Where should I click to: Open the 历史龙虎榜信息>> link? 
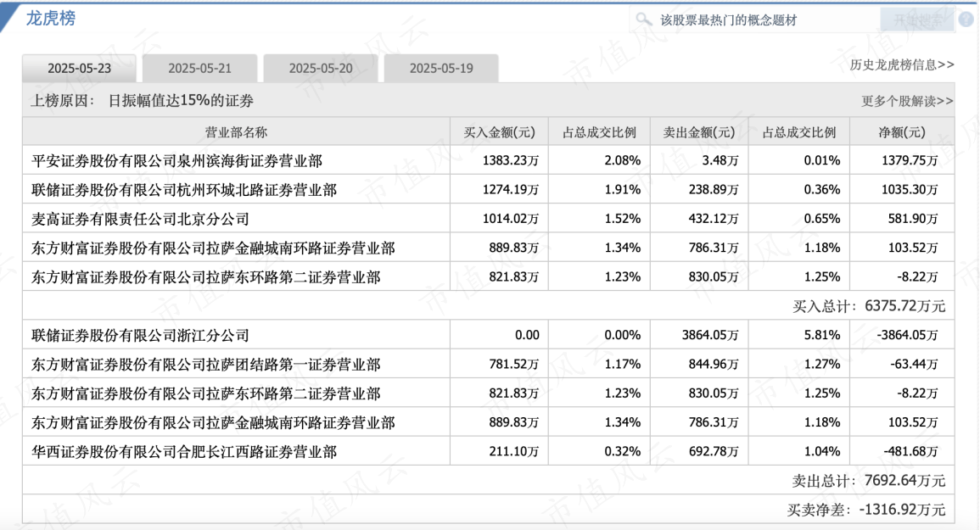coord(902,64)
